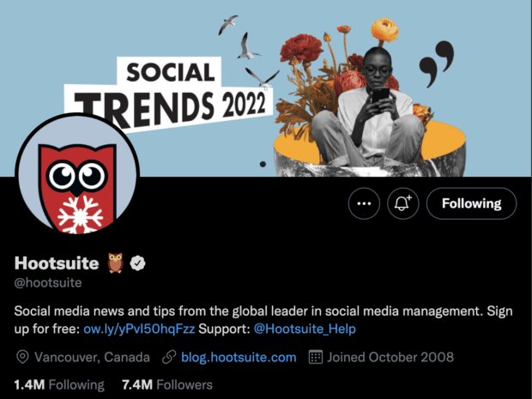This screenshot has width=532, height=399.
Task: Open the blog.hootsuite.com website link
Action: coord(239,357)
